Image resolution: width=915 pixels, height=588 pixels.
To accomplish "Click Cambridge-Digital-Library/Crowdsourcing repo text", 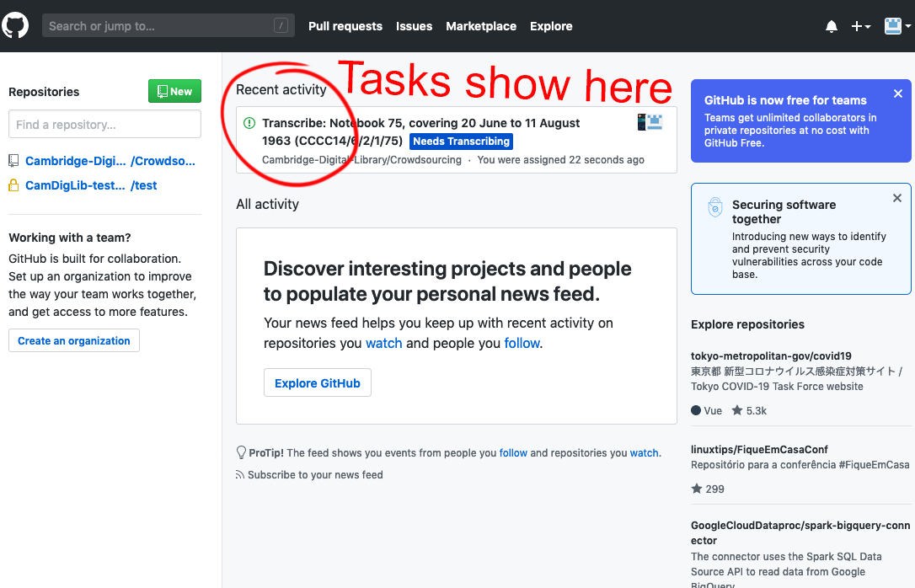I will 361,160.
